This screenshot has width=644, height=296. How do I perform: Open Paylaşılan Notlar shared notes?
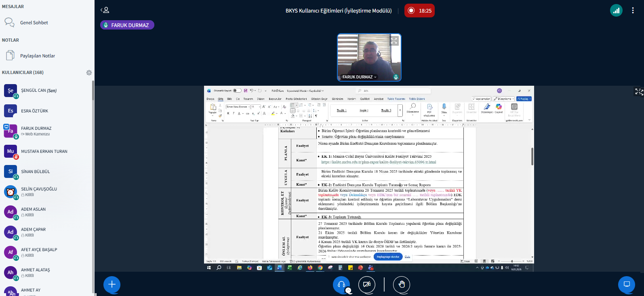tap(37, 56)
